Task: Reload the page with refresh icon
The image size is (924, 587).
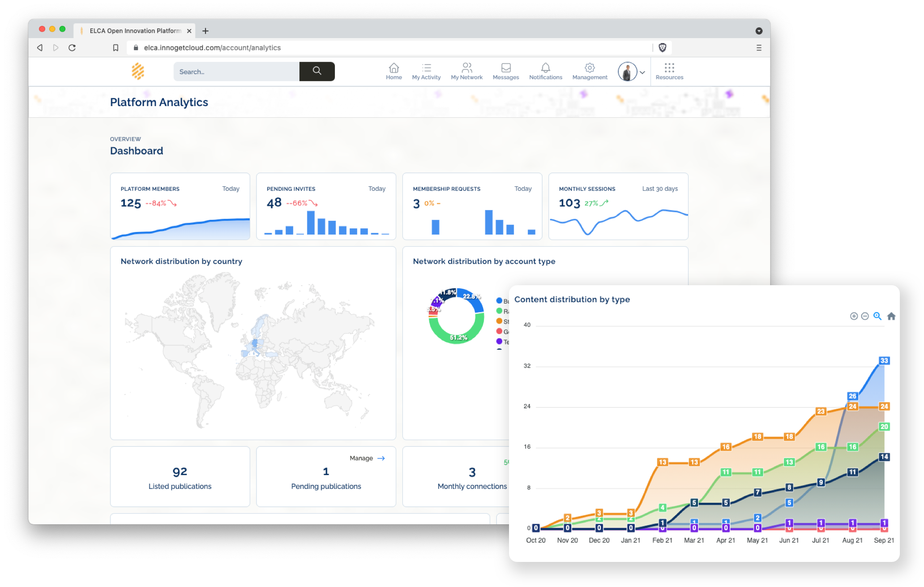Action: click(72, 47)
